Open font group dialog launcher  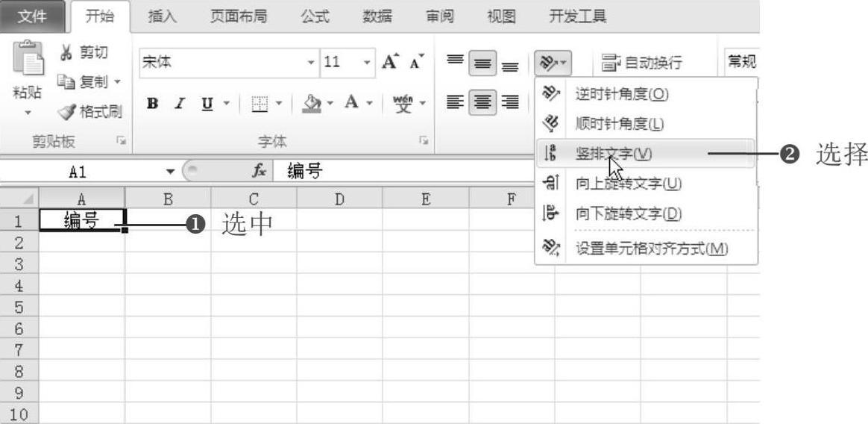pos(424,141)
